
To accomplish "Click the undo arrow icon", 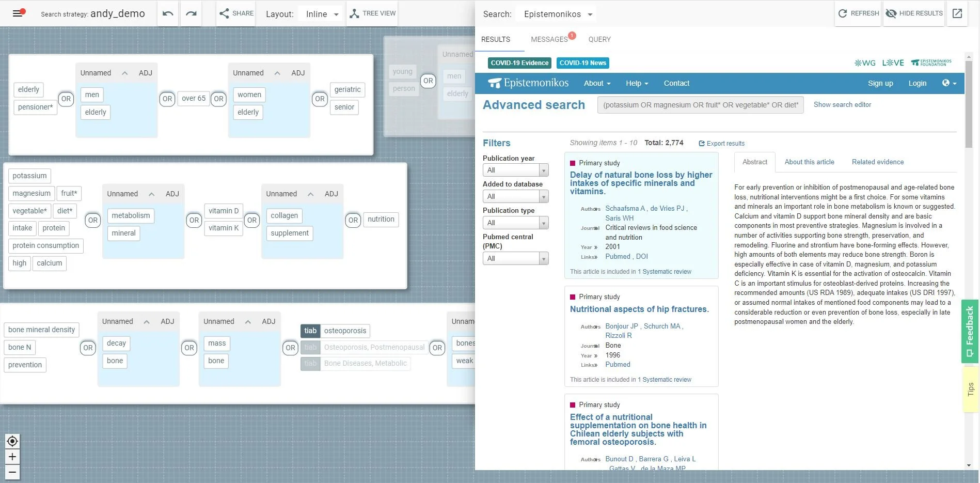I will tap(168, 13).
